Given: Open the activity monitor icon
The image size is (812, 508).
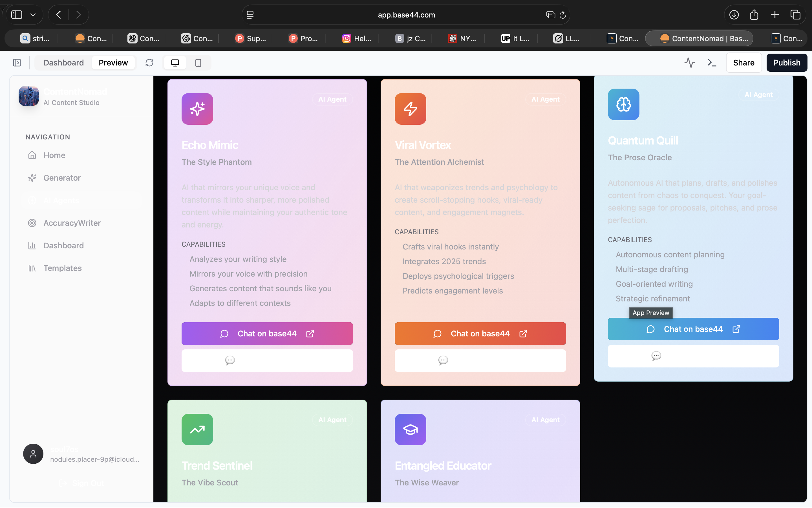Looking at the screenshot, I should click(690, 63).
